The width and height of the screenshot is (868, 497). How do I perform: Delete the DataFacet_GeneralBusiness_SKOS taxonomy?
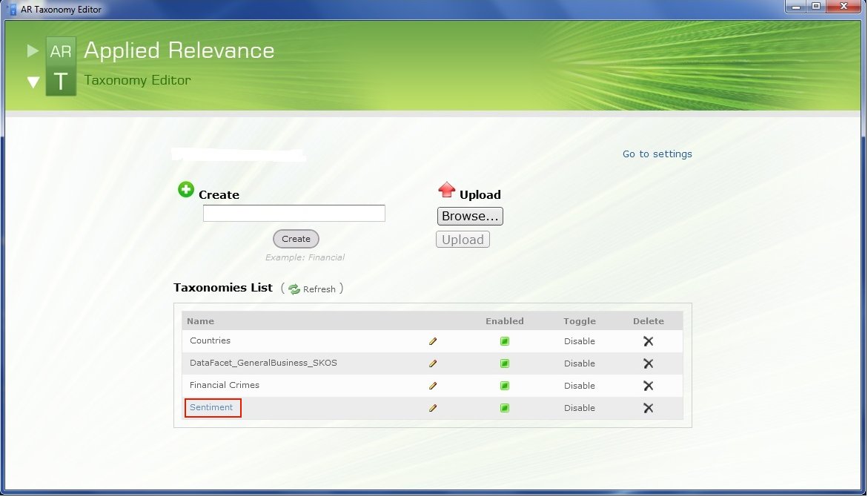point(649,363)
